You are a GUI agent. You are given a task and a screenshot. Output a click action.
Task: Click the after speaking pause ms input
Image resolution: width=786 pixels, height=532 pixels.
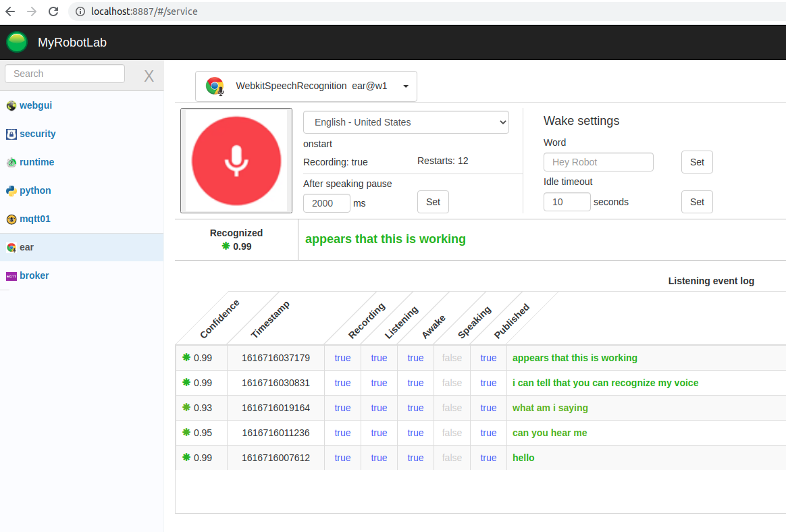click(326, 203)
